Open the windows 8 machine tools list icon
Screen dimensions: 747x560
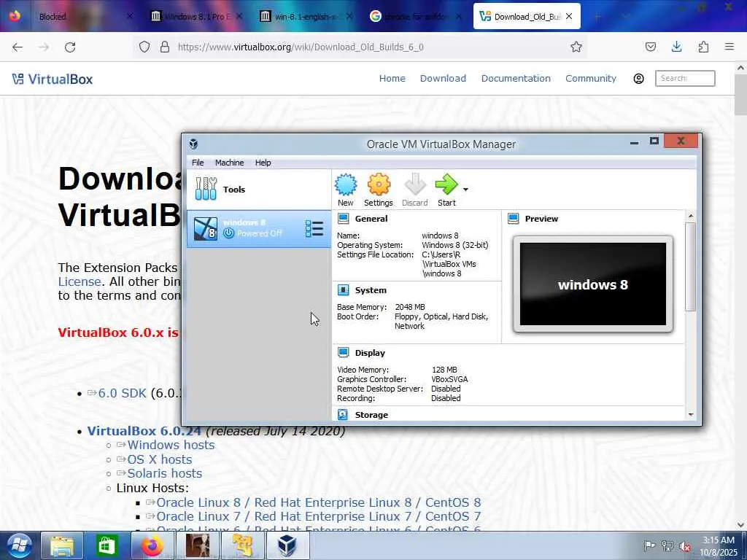pyautogui.click(x=314, y=228)
